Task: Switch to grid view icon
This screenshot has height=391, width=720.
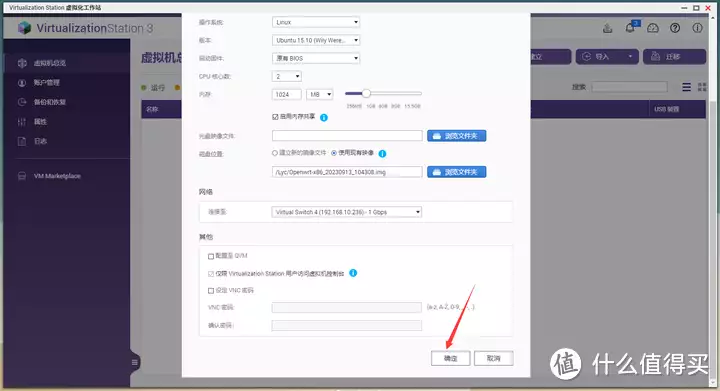Action: click(702, 87)
